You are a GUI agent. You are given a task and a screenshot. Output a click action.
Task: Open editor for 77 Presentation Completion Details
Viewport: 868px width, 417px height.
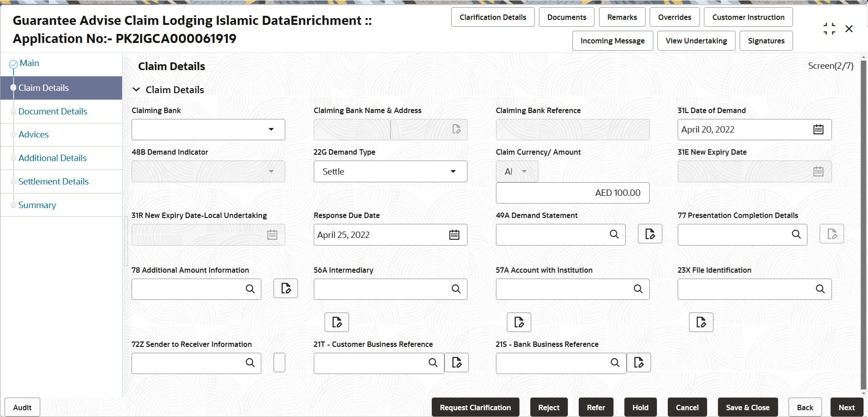click(x=831, y=234)
